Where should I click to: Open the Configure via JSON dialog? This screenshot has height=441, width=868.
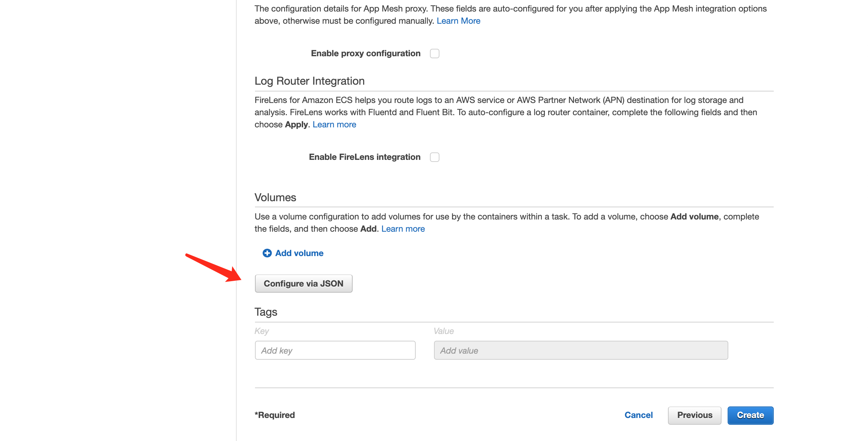point(303,283)
